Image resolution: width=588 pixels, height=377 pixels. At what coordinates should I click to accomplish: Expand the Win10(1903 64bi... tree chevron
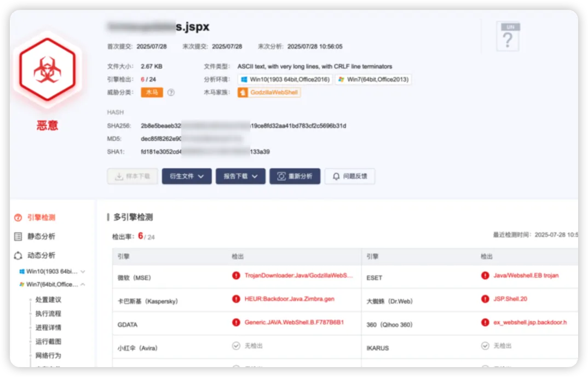[83, 271]
